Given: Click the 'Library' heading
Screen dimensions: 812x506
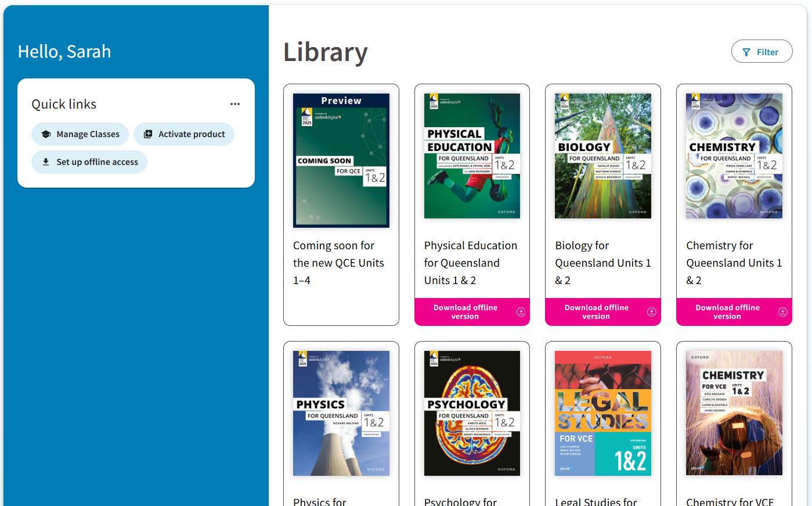Looking at the screenshot, I should click(326, 52).
